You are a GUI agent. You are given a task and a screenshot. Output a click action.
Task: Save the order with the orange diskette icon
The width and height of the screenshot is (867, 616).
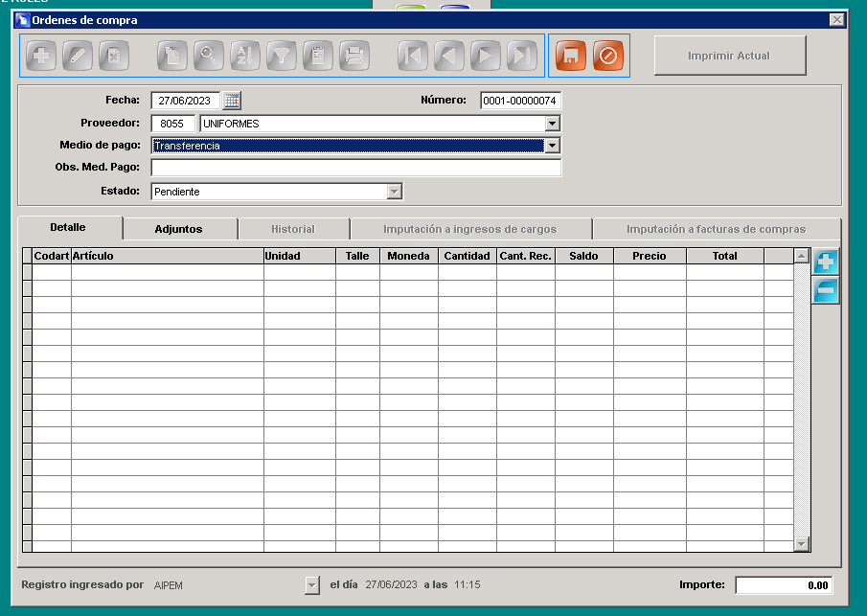[571, 56]
